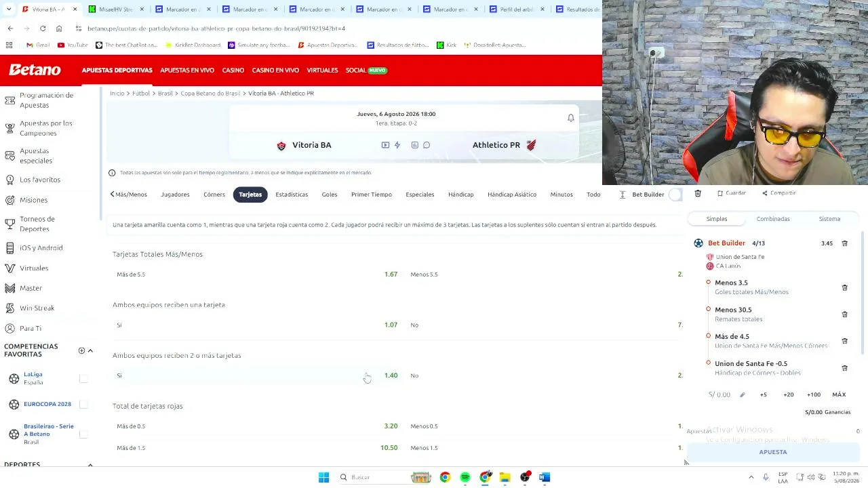Image resolution: width=868 pixels, height=488 pixels.
Task: Open the match chat bubble icon
Action: (427, 145)
